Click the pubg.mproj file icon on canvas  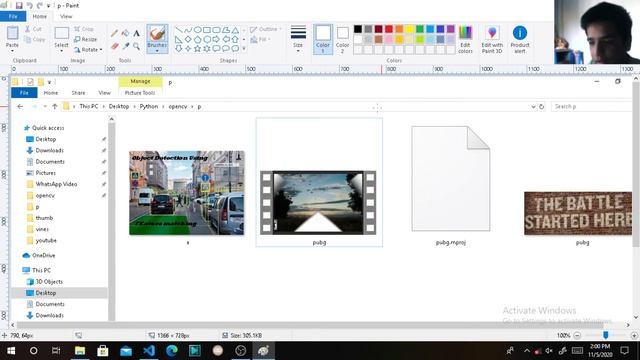click(451, 178)
